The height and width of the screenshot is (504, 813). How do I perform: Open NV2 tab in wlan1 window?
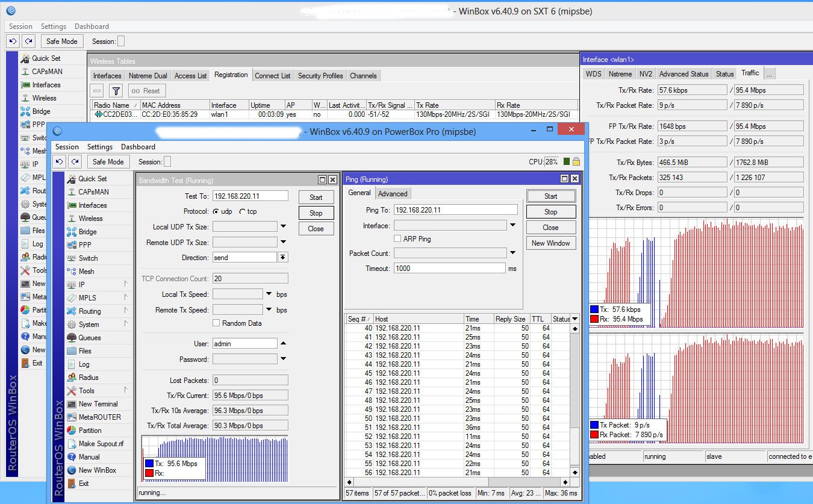point(646,74)
